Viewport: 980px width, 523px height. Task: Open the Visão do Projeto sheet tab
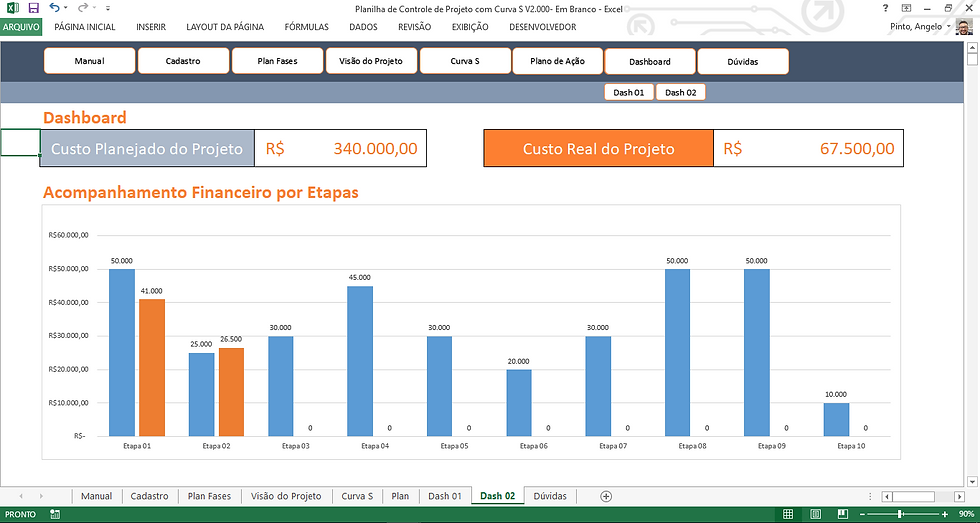286,496
